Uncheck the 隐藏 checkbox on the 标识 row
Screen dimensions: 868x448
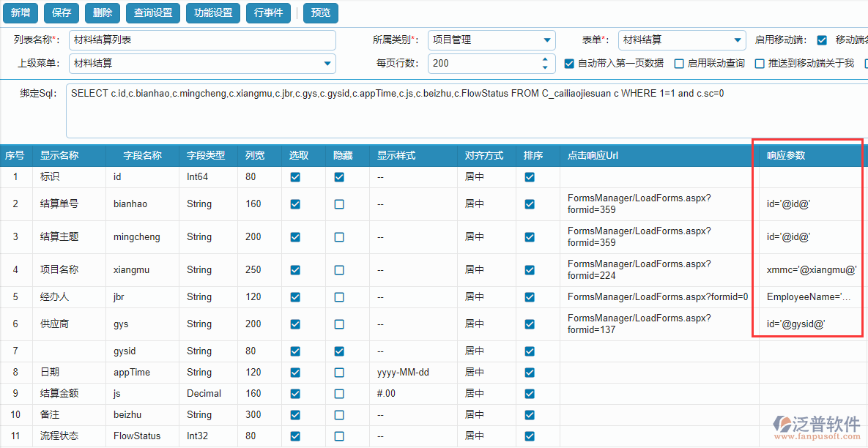point(339,176)
